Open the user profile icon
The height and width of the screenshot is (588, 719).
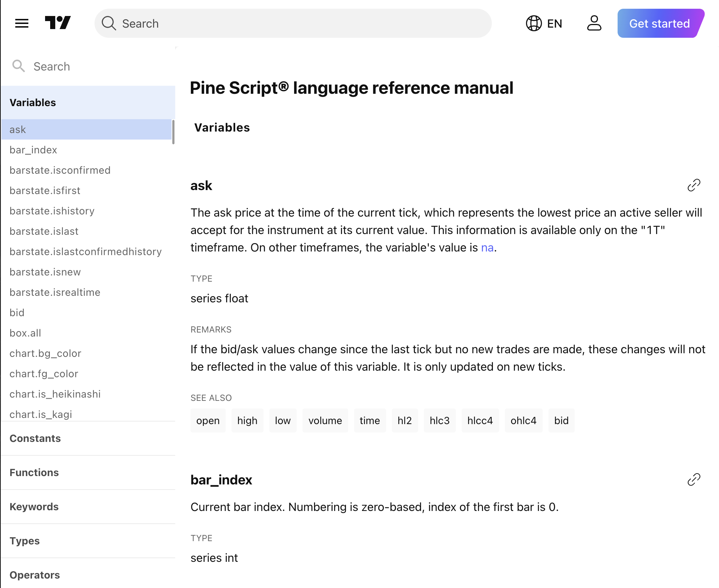pos(594,23)
